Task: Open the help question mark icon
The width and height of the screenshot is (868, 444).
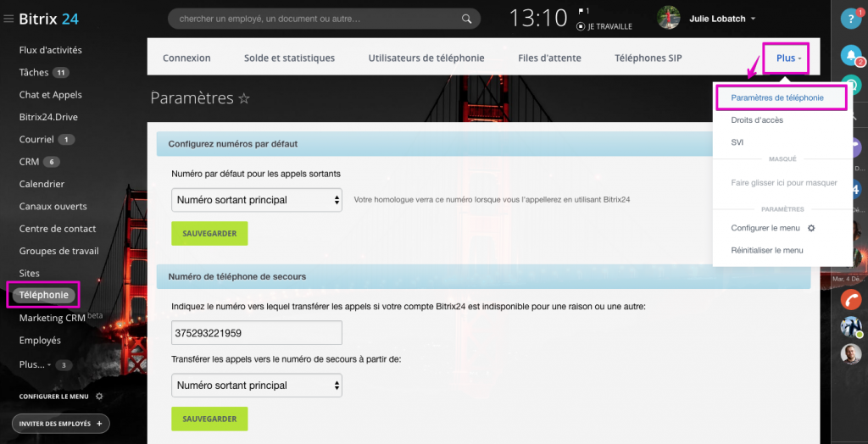Action: click(x=851, y=19)
